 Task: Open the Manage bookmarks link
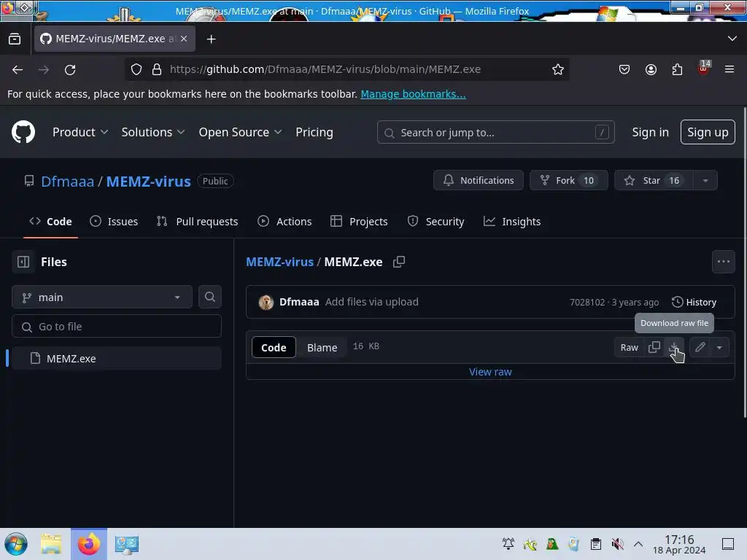click(x=413, y=94)
